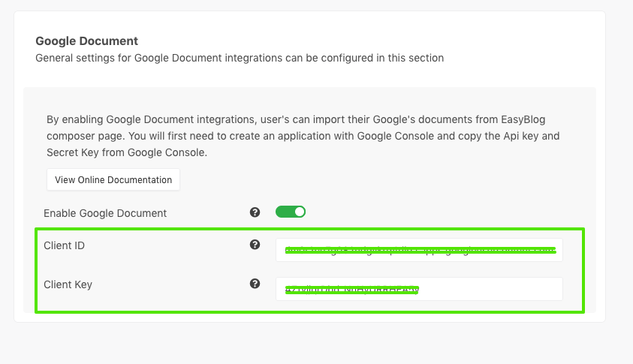Click the General settings description line
This screenshot has height=364, width=633.
click(x=240, y=58)
